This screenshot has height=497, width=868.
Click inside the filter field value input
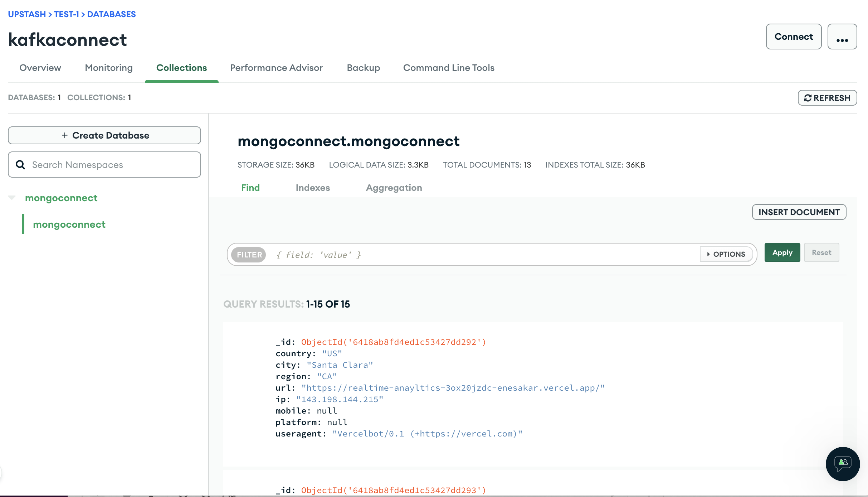tap(394, 255)
